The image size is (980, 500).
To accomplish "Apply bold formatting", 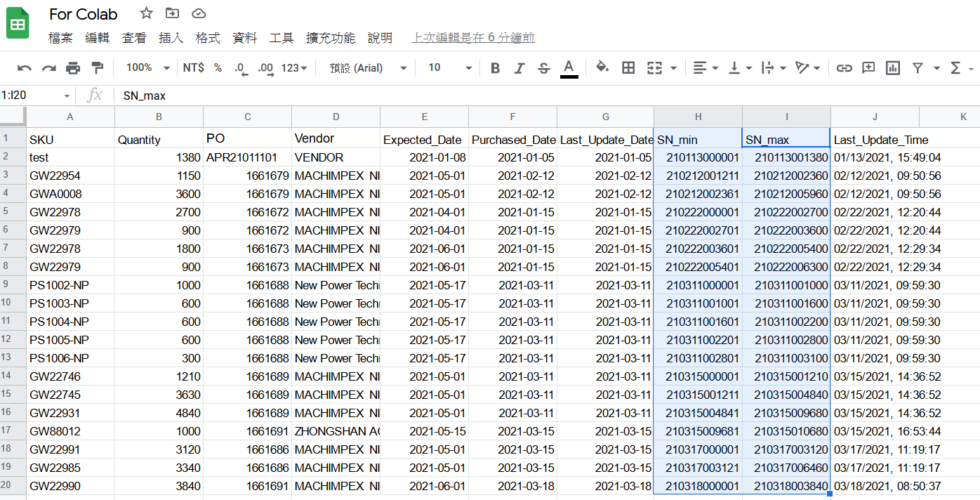I will point(495,67).
